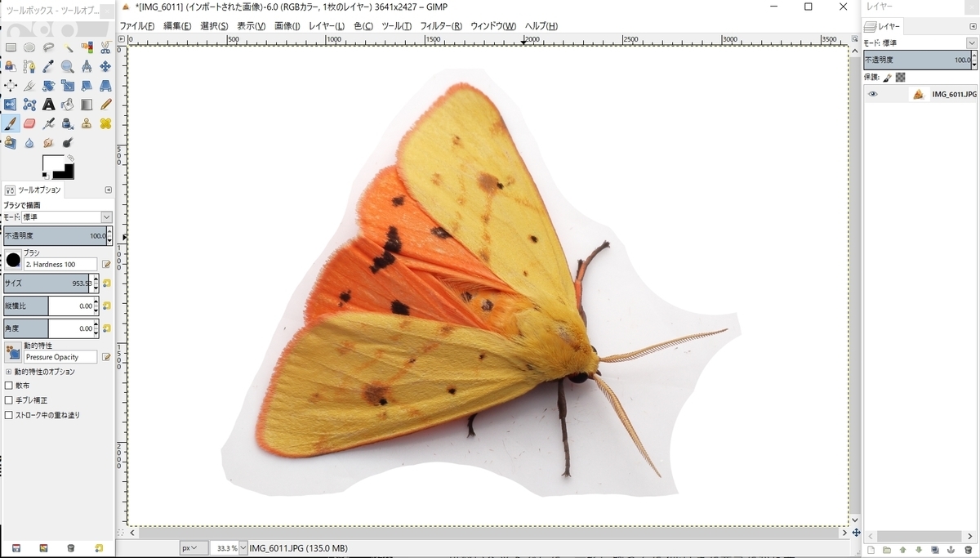Select the Airbrush tool
The width and height of the screenshot is (980, 558).
point(48,123)
